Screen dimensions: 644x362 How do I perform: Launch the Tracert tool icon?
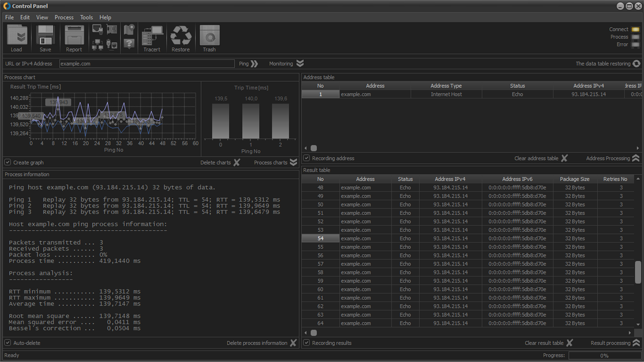click(152, 35)
